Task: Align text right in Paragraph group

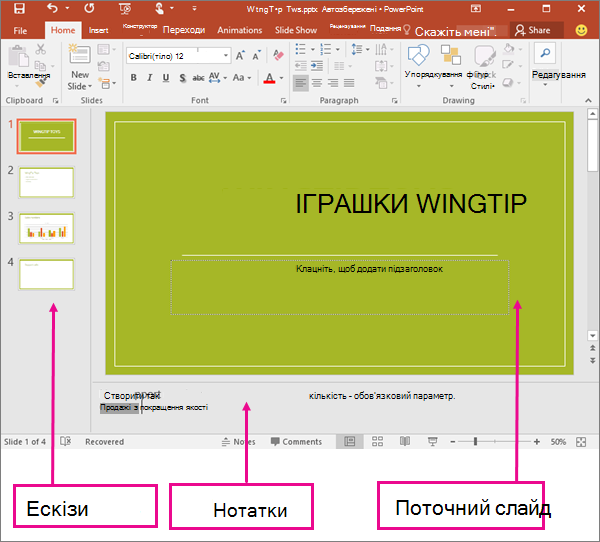Action: [333, 83]
